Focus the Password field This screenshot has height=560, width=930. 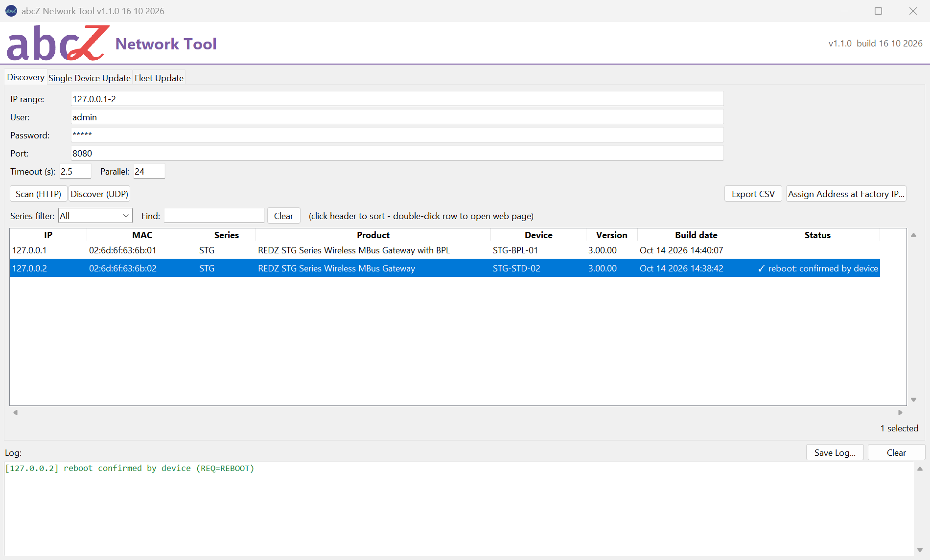click(x=397, y=135)
